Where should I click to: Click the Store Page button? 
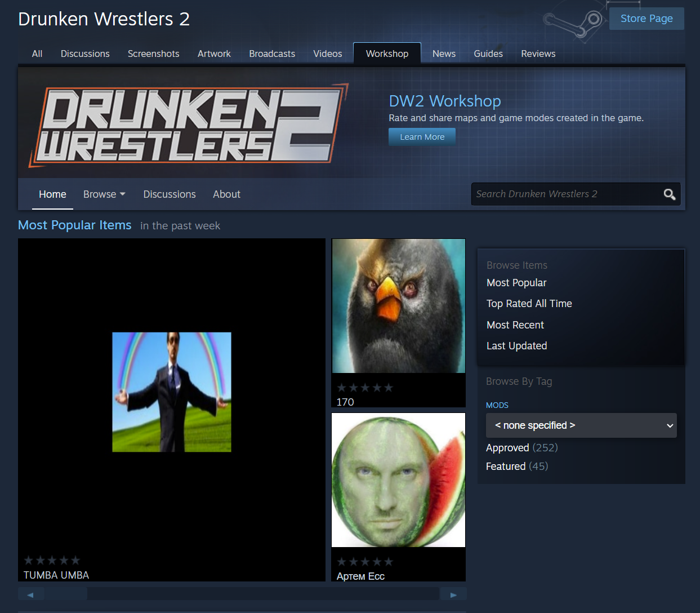pyautogui.click(x=647, y=19)
